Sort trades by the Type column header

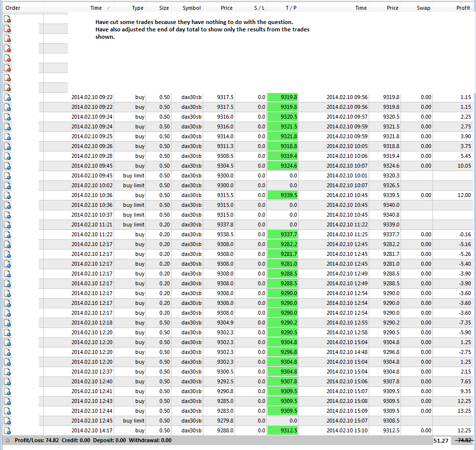(x=138, y=8)
